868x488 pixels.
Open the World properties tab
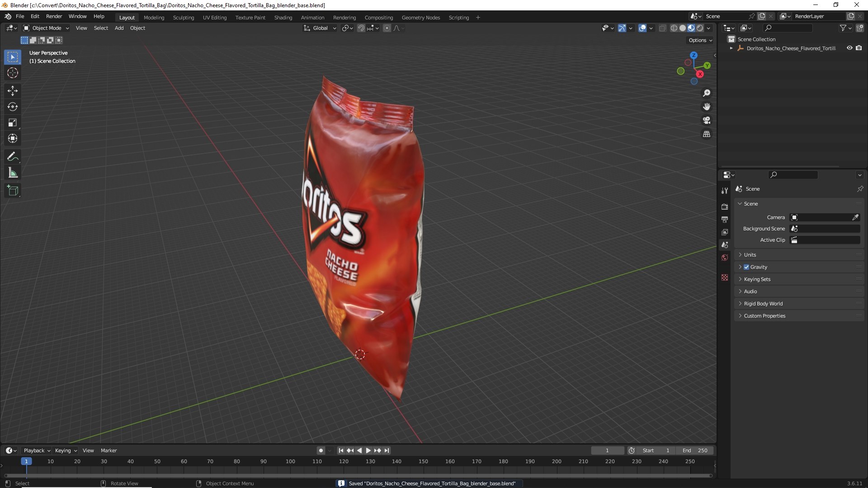[x=725, y=258]
